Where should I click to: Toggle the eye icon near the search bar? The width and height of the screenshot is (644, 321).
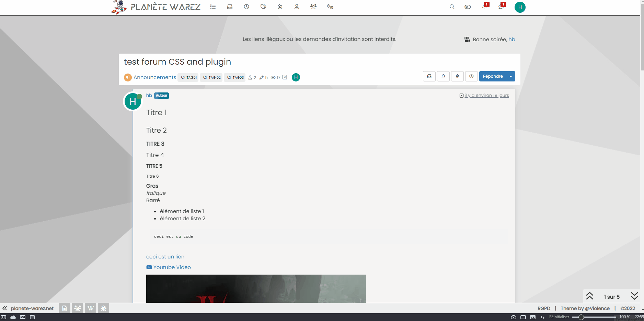click(468, 7)
